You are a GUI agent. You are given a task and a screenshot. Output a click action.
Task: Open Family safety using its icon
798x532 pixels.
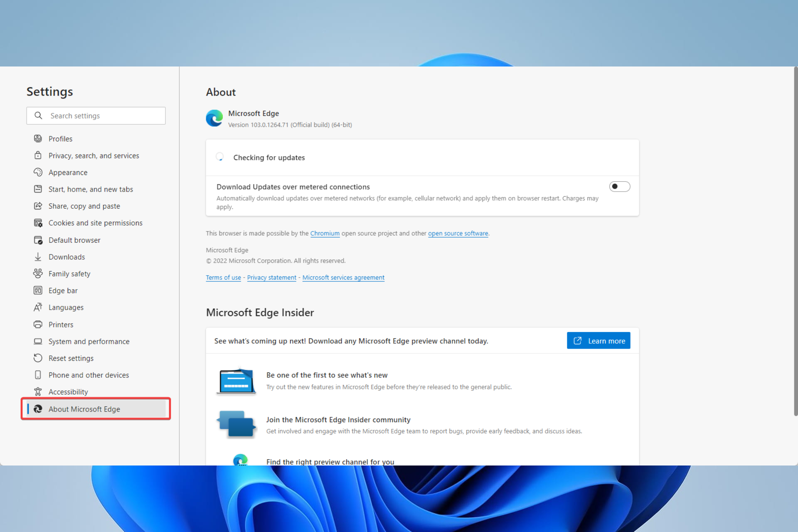[38, 273]
